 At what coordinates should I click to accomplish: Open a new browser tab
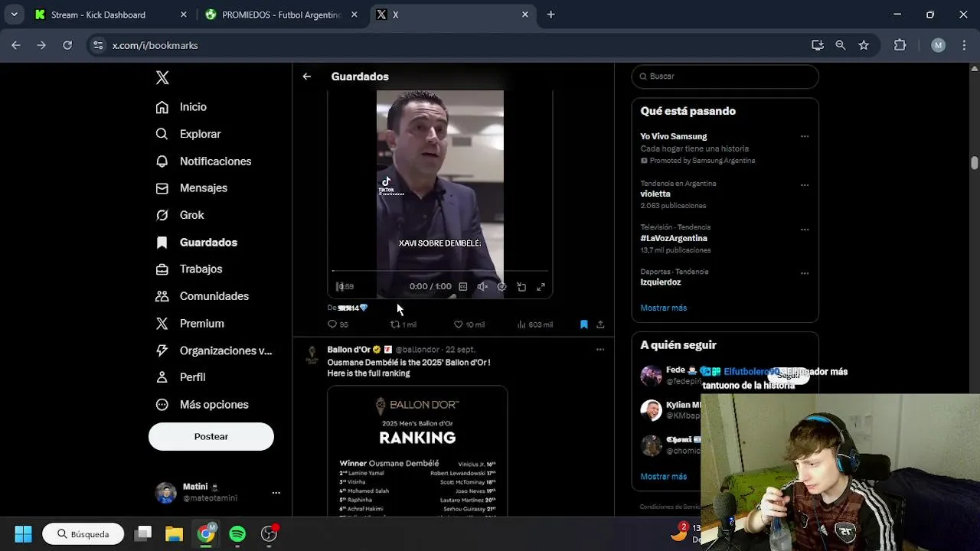(550, 15)
